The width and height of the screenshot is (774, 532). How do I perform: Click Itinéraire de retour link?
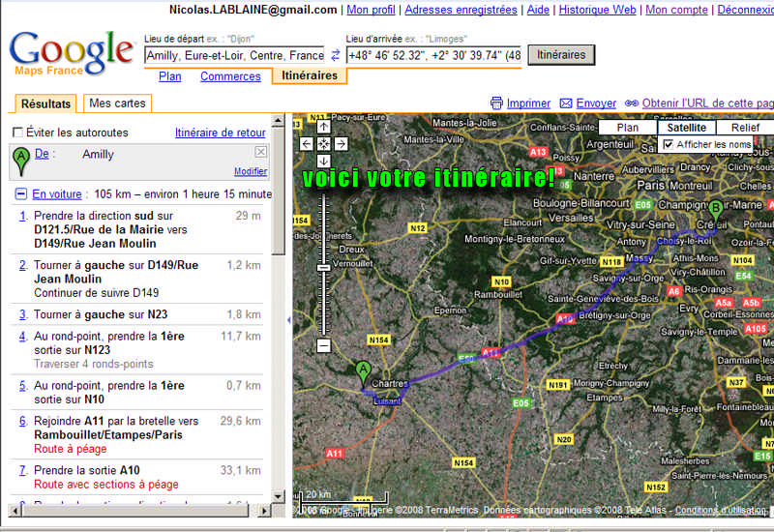pyautogui.click(x=221, y=133)
